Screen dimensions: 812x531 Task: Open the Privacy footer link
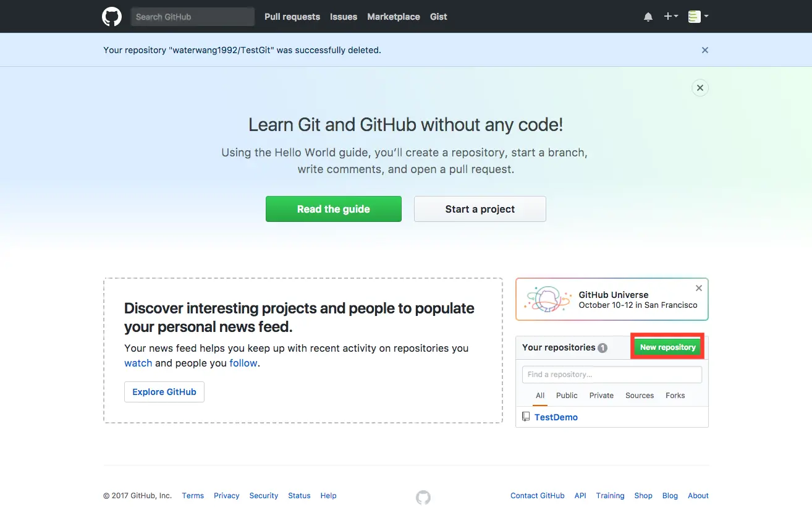[227, 496]
